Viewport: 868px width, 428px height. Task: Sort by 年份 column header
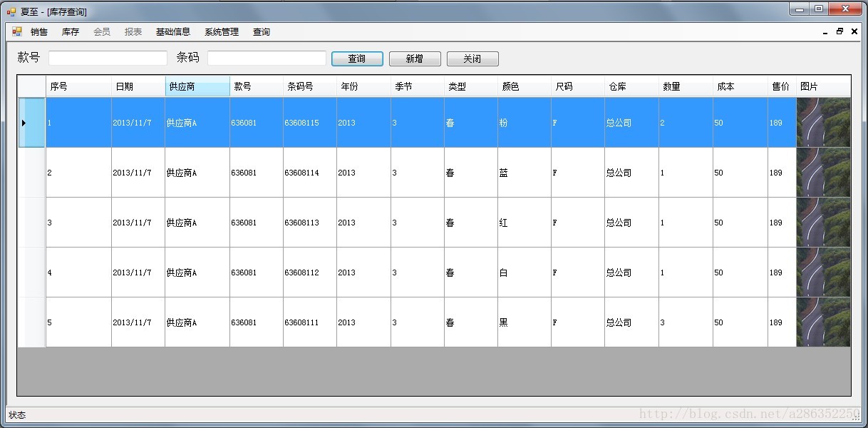[363, 86]
